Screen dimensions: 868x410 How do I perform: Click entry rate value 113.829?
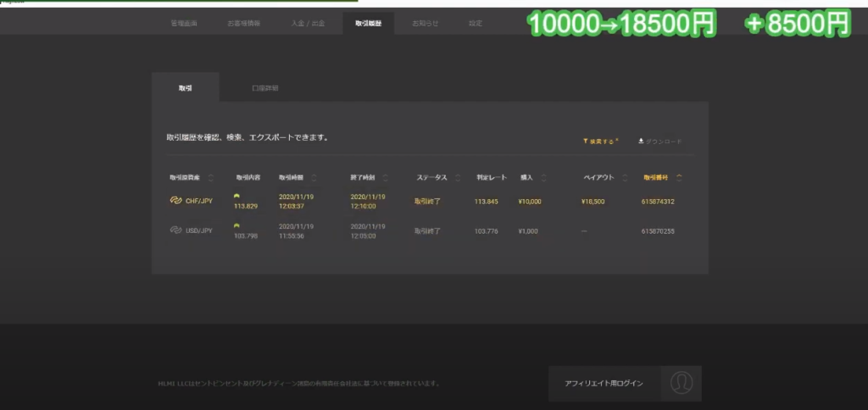pos(246,207)
